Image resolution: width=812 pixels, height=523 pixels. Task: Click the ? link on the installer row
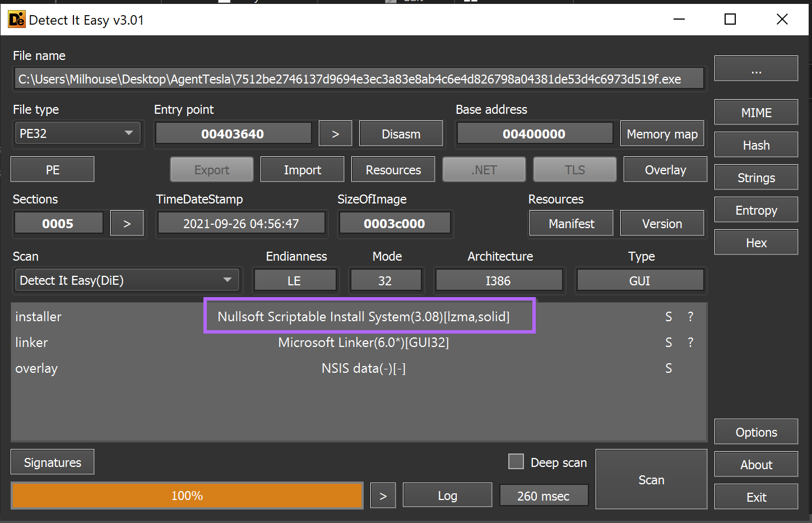pyautogui.click(x=690, y=316)
